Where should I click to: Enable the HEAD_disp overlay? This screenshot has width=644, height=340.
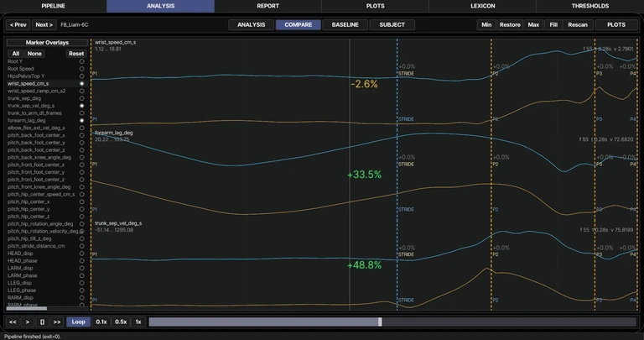(81, 254)
